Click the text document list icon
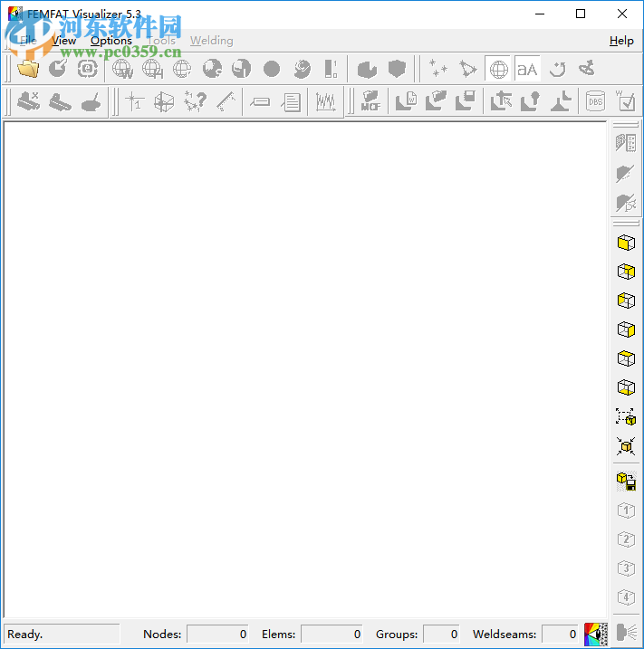Viewport: 644px width, 649px height. point(291,101)
